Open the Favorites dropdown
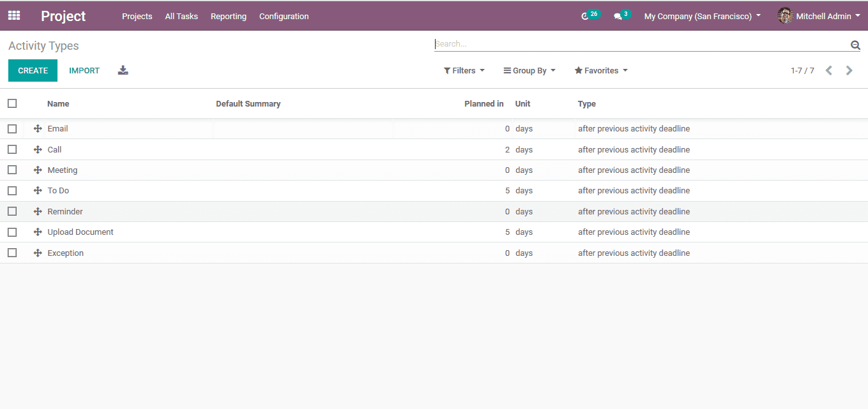 click(601, 71)
